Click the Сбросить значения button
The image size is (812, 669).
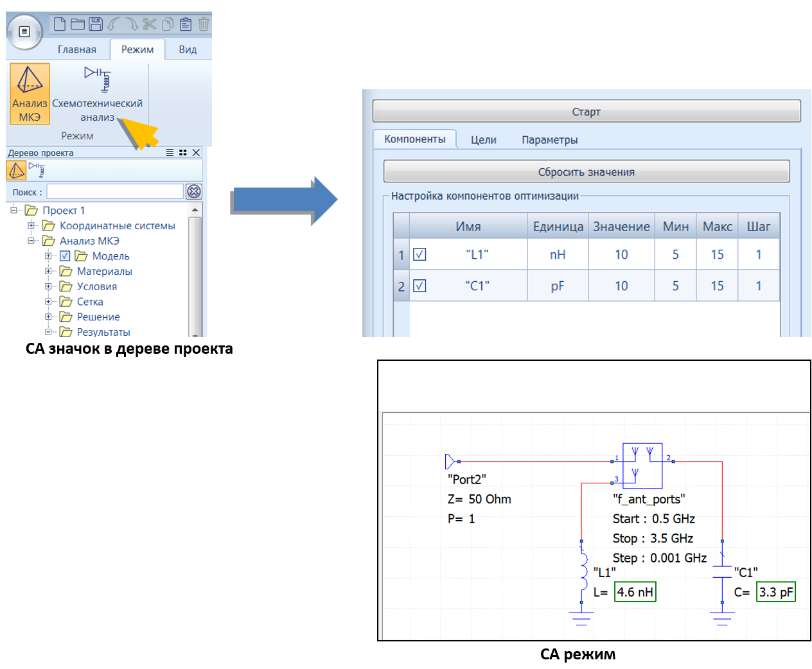(586, 172)
